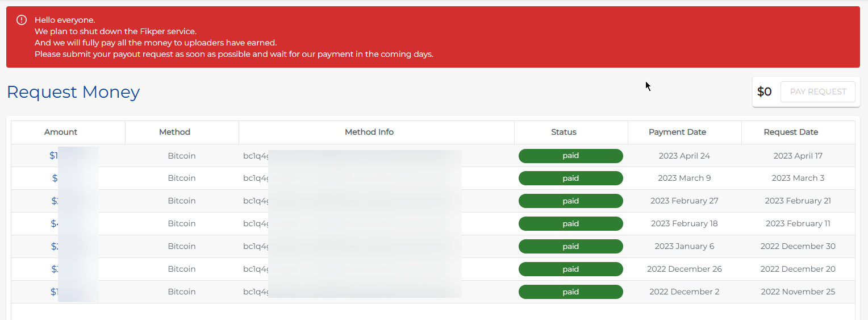The image size is (868, 320).
Task: Click the Request Money page heading
Action: (x=73, y=92)
